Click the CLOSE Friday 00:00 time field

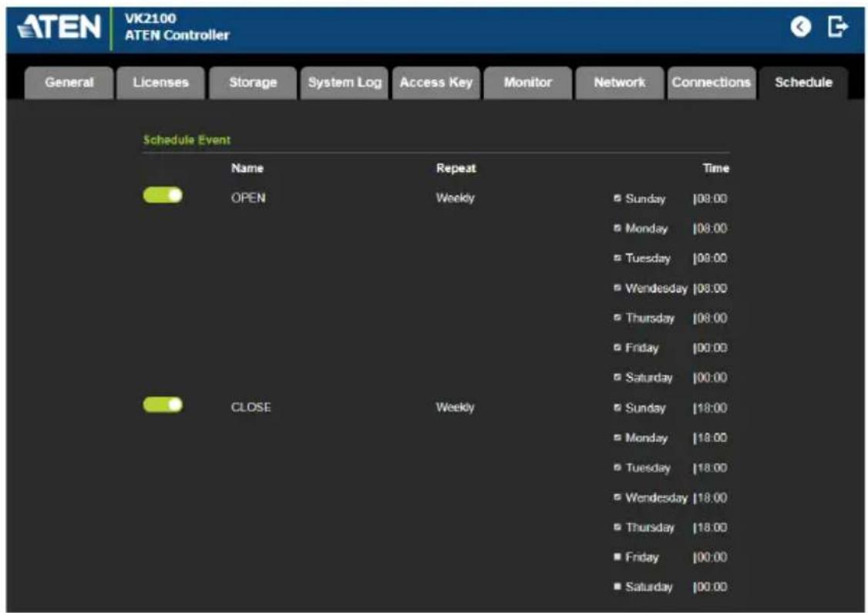[710, 557]
